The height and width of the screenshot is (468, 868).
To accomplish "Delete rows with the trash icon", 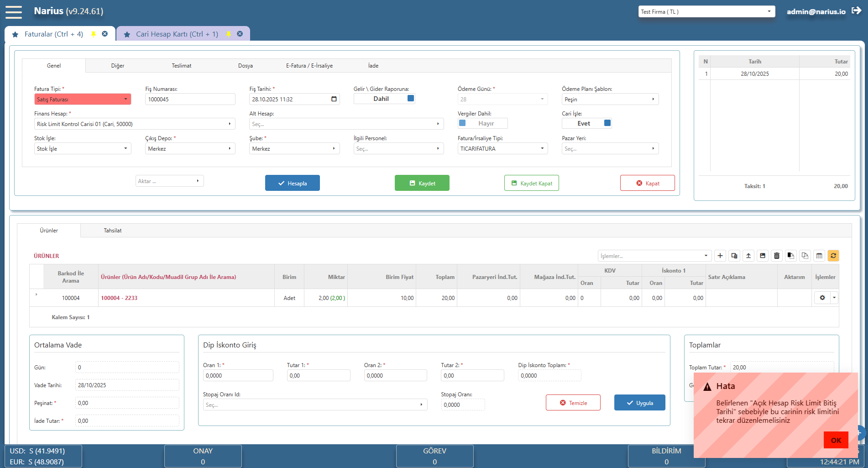I will tap(777, 256).
